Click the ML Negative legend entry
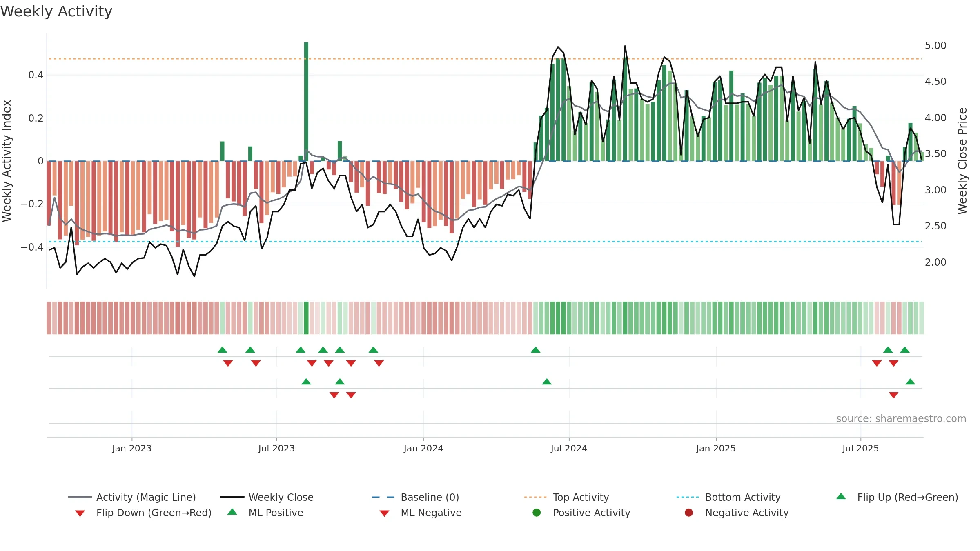The height and width of the screenshot is (551, 980). point(421,513)
